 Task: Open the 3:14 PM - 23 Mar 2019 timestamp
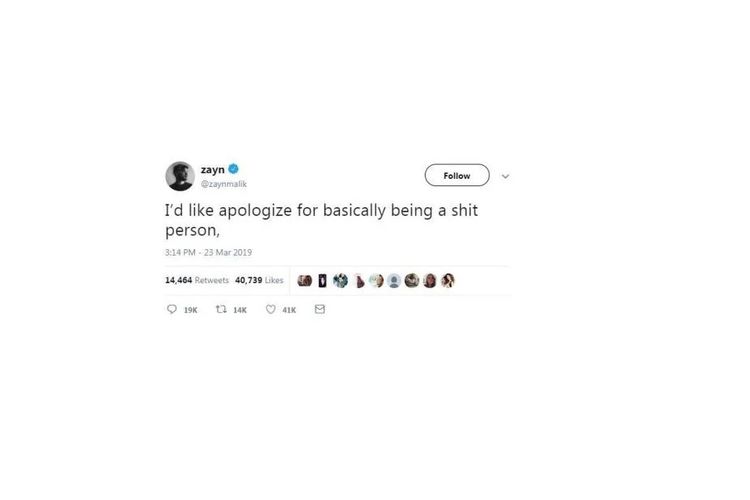pyautogui.click(x=209, y=252)
